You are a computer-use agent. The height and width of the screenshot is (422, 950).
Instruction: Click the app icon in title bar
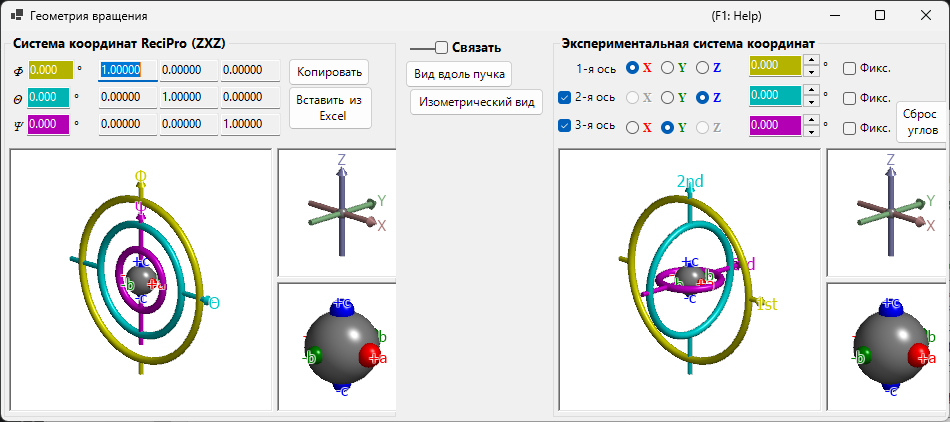coord(18,16)
